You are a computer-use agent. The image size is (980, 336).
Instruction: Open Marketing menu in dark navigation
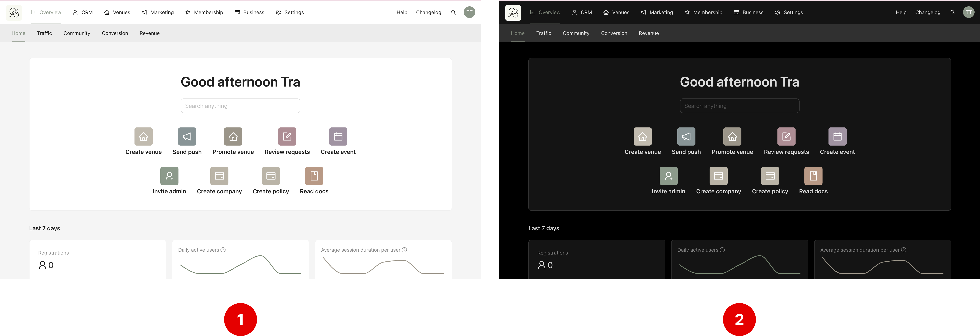(657, 12)
